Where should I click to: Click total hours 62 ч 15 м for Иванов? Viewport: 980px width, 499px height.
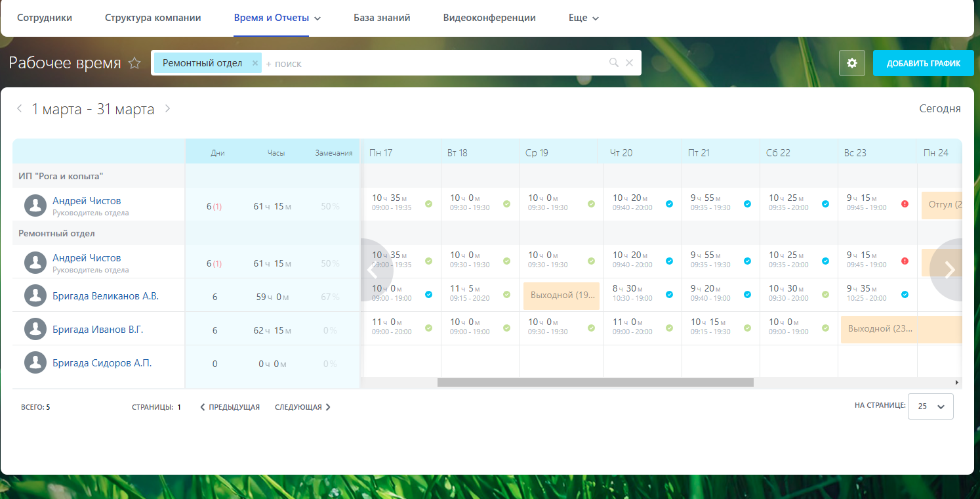pos(272,330)
